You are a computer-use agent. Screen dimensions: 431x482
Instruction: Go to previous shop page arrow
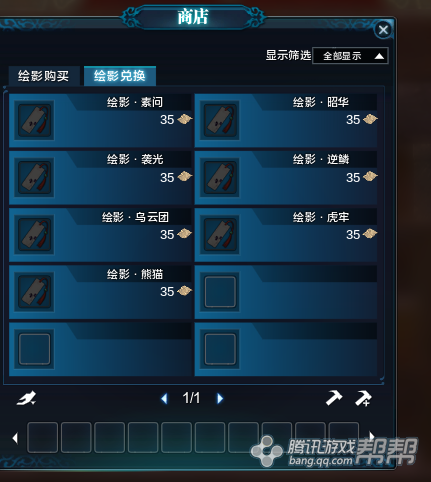tap(164, 398)
